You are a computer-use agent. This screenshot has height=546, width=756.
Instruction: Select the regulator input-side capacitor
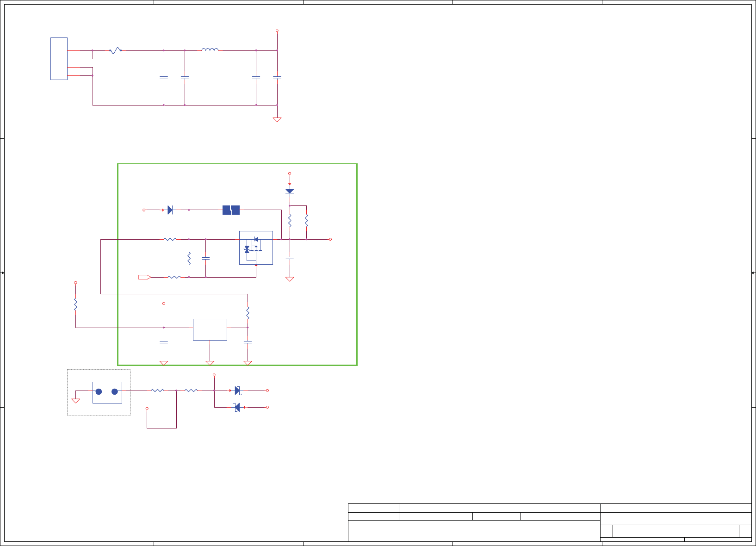[x=164, y=342]
